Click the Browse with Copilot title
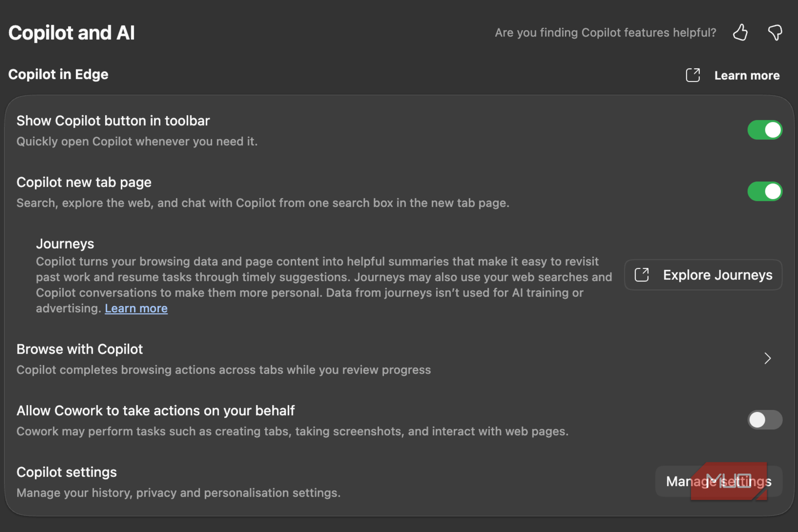 (80, 349)
